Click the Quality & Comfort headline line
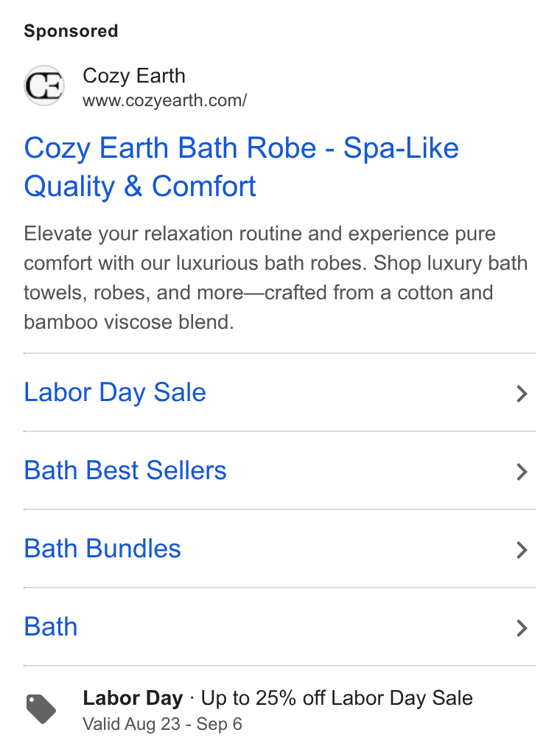 [140, 187]
